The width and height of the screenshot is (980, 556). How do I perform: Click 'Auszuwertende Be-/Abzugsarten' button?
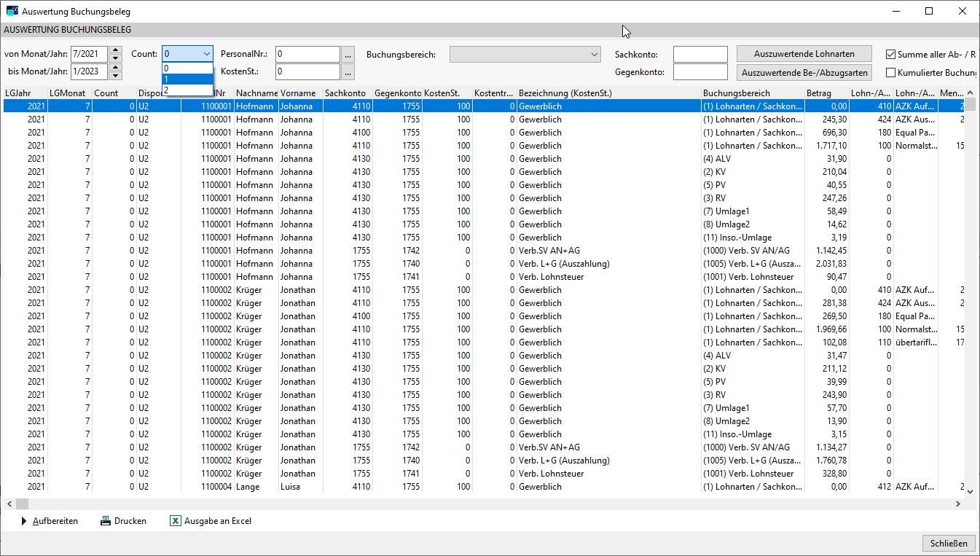804,72
